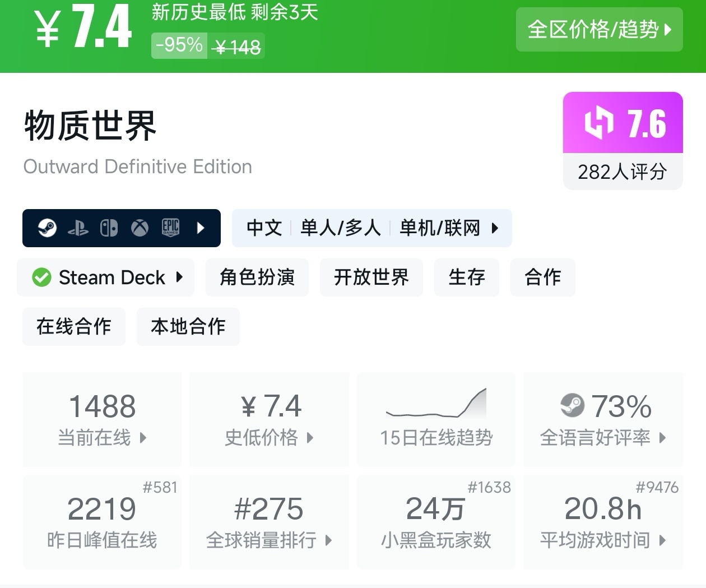Select the 角色扮演 tag
The width and height of the screenshot is (706, 588).
[x=257, y=277]
